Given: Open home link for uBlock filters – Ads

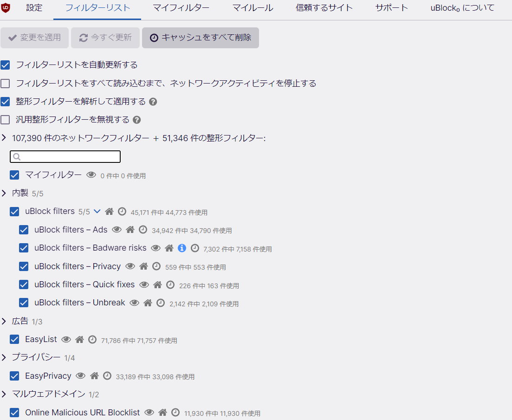Looking at the screenshot, I should click(x=130, y=230).
